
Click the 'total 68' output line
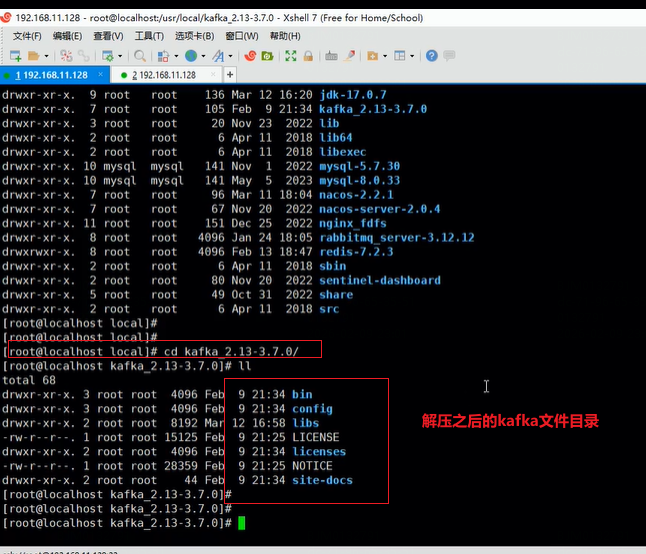click(29, 380)
